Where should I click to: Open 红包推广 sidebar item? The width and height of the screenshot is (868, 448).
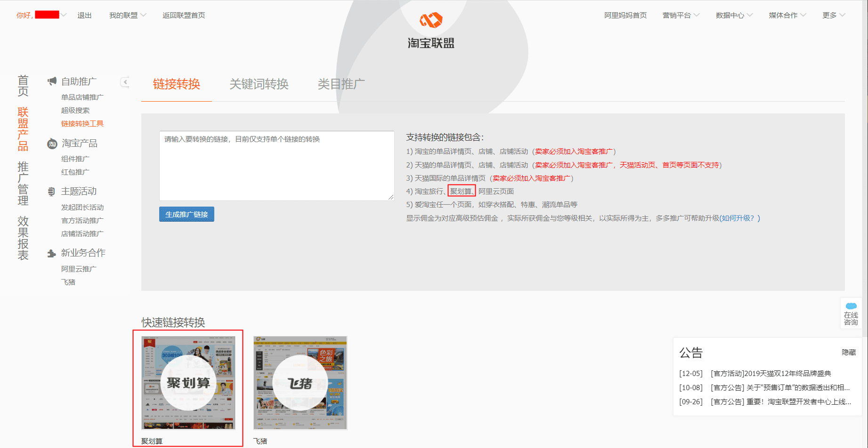(x=75, y=172)
